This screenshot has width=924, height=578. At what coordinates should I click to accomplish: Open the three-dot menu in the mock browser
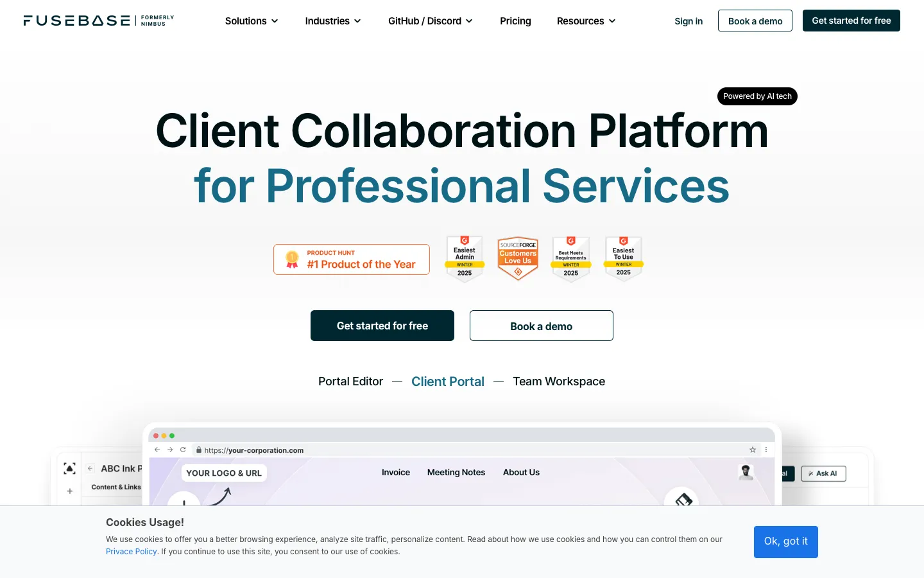[x=766, y=450]
